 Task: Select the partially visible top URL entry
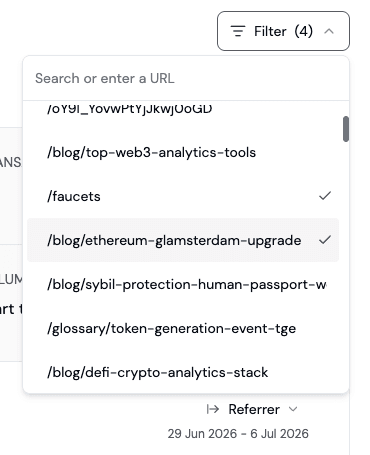click(x=183, y=109)
